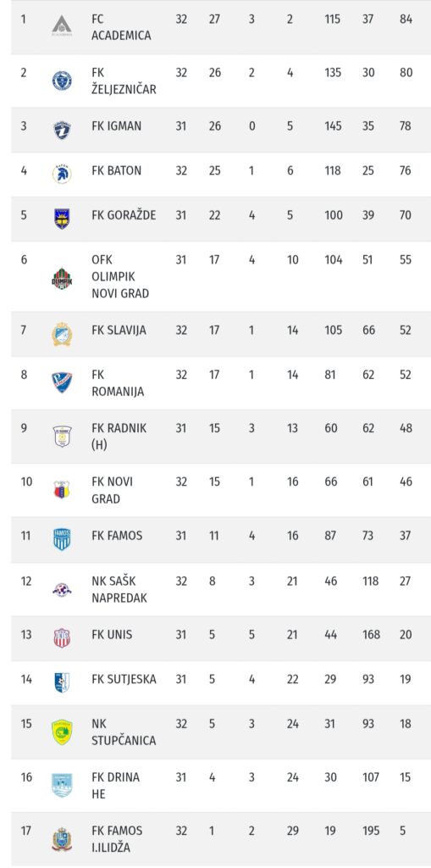The width and height of the screenshot is (431, 868).
Task: Click the NK Stupčanica yellow-green badge
Action: tap(62, 732)
